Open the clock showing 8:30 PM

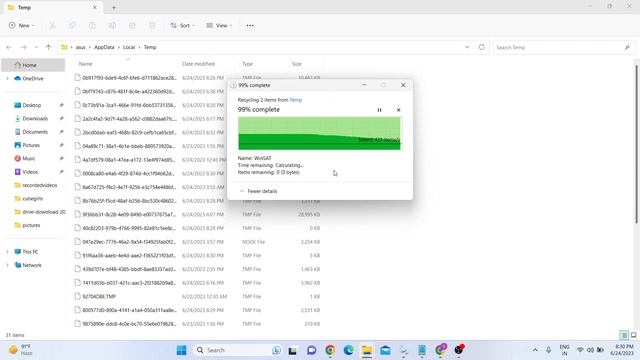coord(622,350)
